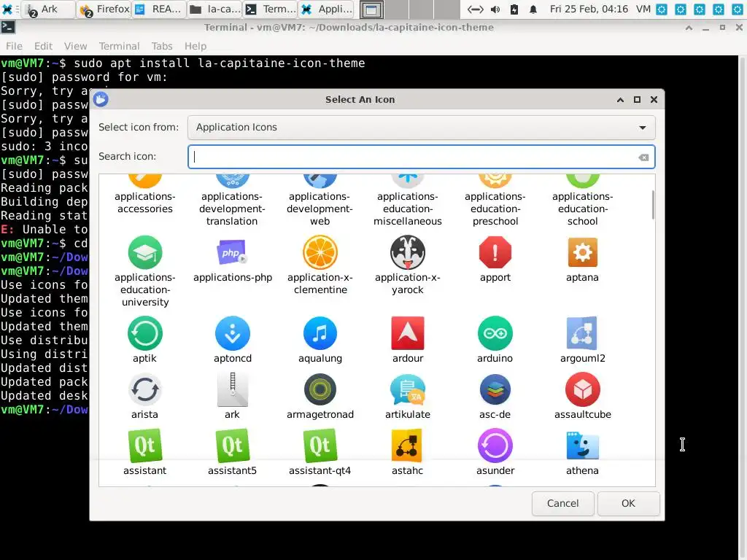Pick the asunder purple icon
Image resolution: width=747 pixels, height=560 pixels.
pyautogui.click(x=495, y=446)
